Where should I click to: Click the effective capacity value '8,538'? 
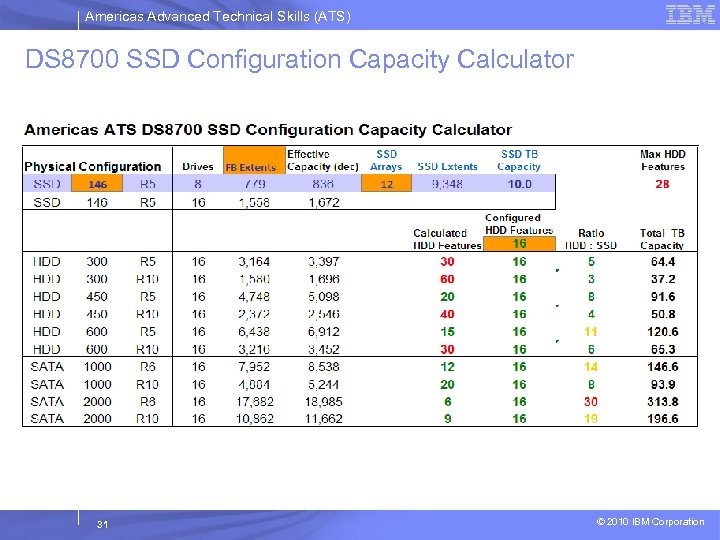pos(324,367)
